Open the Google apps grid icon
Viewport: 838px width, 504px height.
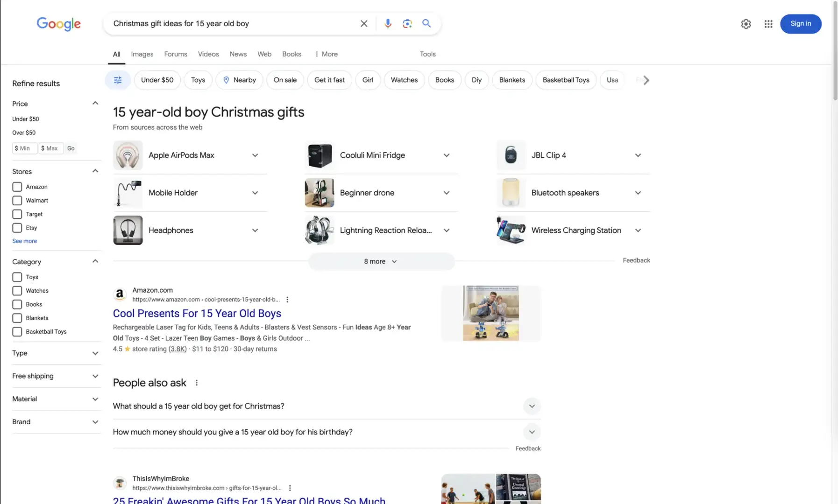[x=768, y=24]
